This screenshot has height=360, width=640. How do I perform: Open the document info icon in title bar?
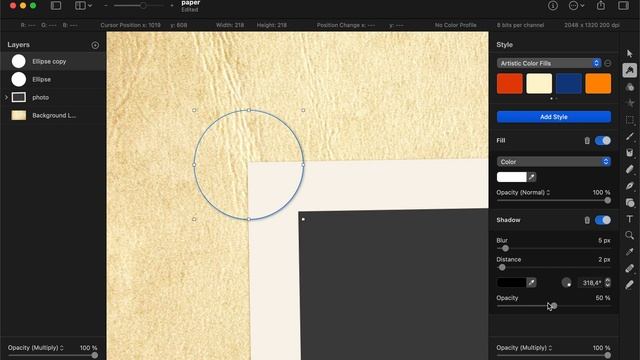553,6
